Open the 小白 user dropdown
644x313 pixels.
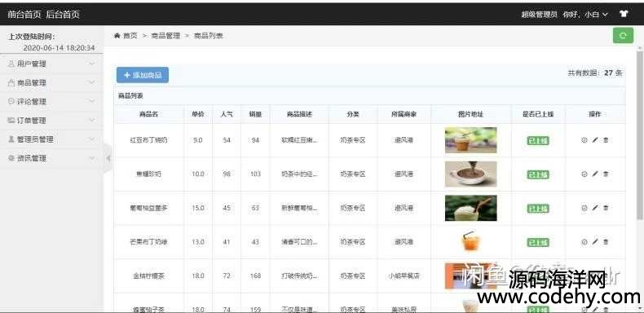tap(596, 15)
